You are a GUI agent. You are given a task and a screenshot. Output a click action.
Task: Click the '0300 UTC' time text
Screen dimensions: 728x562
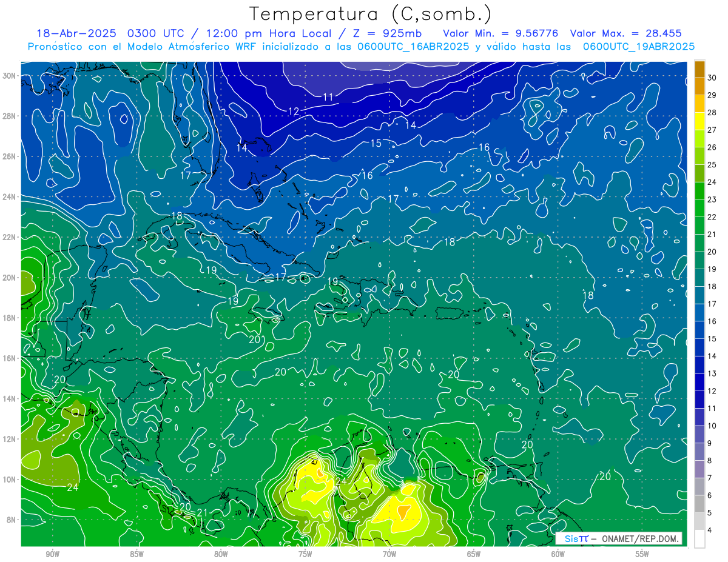pos(157,33)
